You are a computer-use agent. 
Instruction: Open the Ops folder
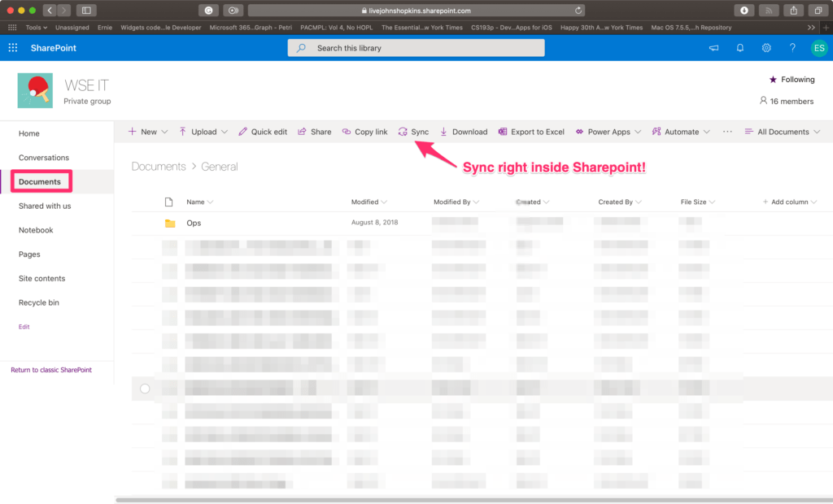click(194, 223)
